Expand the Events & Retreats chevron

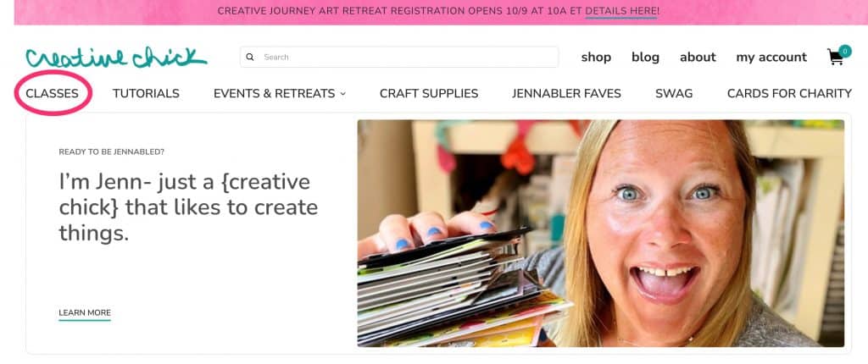[x=342, y=94]
